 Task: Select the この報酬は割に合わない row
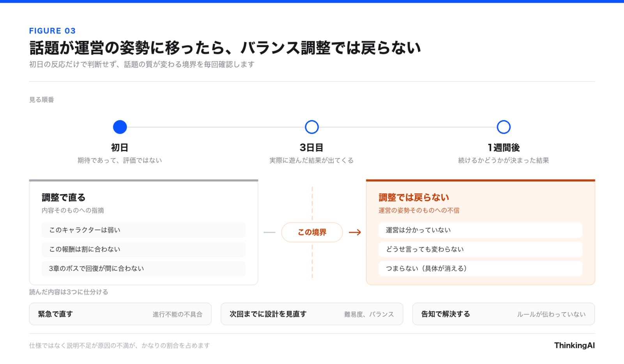click(144, 249)
